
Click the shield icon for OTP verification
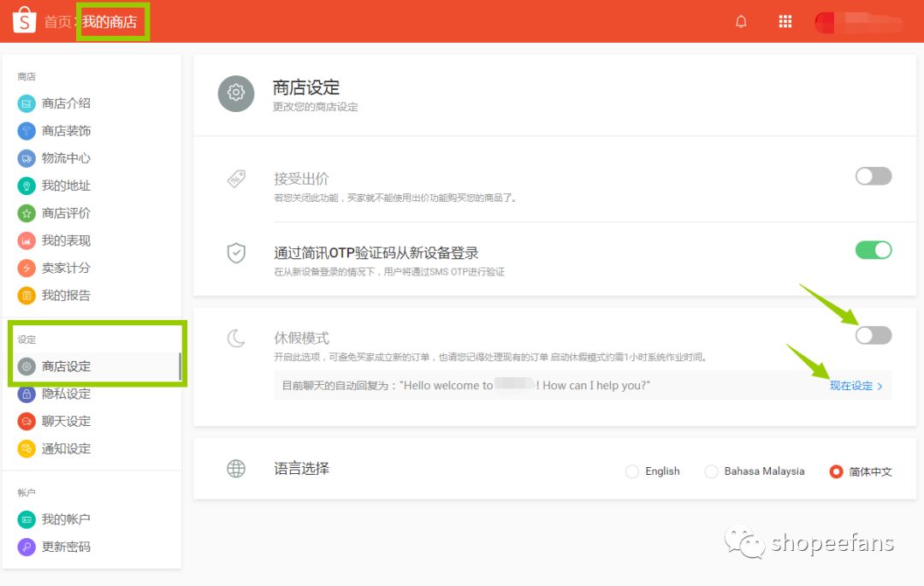pos(236,253)
